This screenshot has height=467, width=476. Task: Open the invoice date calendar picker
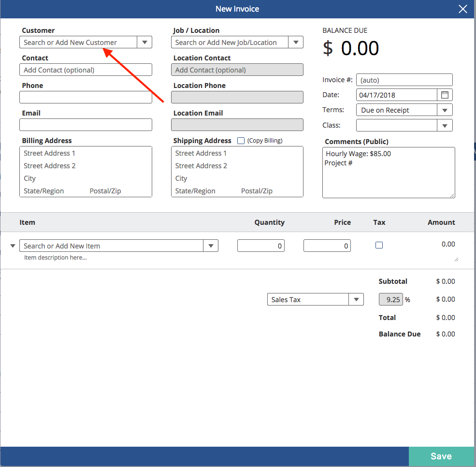tap(445, 95)
